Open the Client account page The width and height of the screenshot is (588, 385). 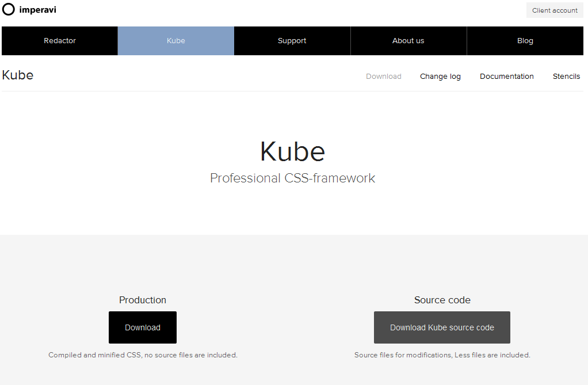click(x=554, y=10)
